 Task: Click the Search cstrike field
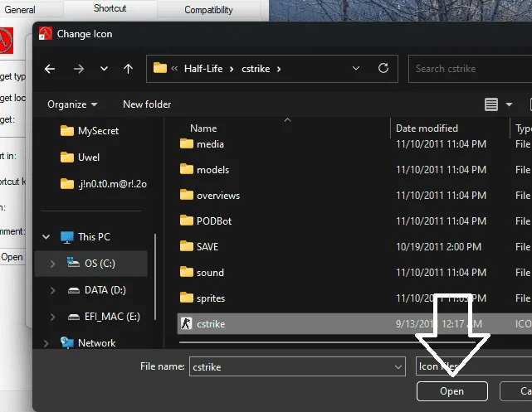coord(471,69)
